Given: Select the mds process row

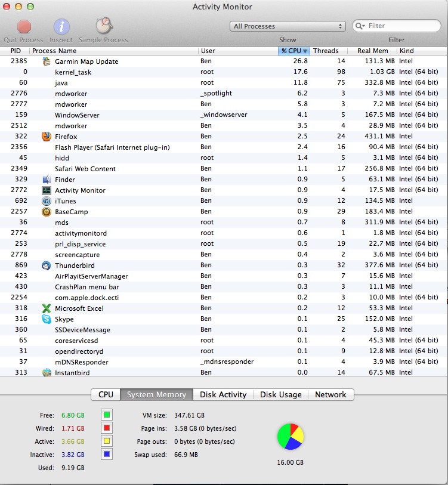Looking at the screenshot, I should coord(224,222).
